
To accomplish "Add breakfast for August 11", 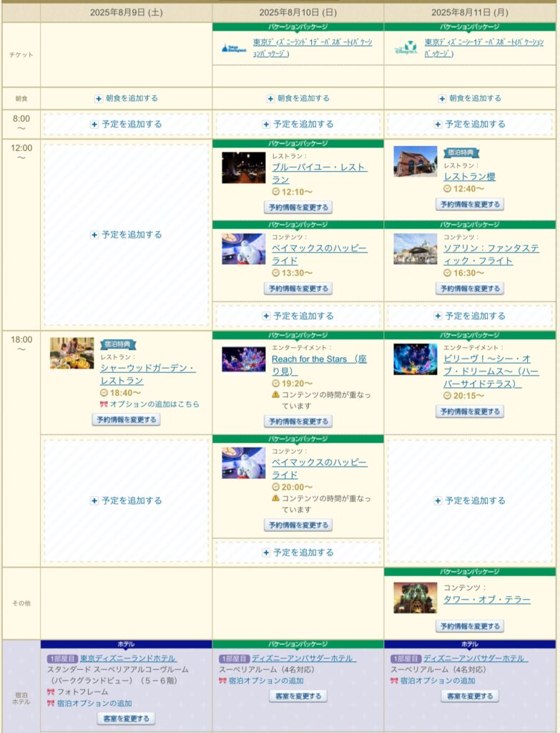I will coord(470,98).
